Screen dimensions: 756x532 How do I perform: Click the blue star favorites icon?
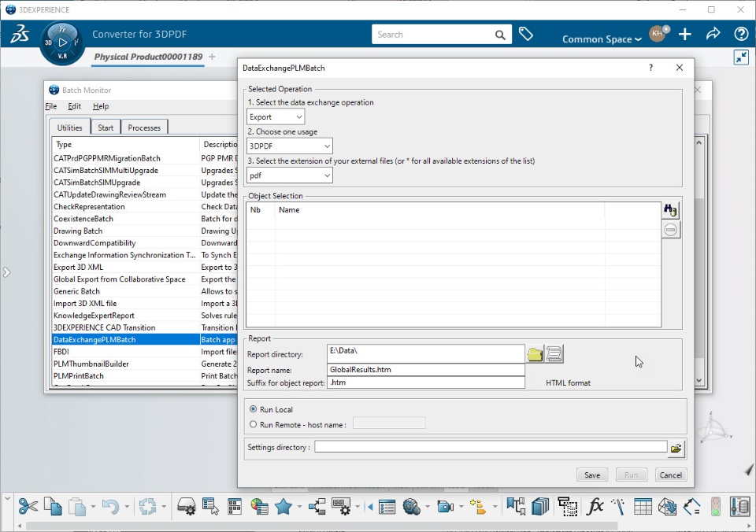tap(283, 507)
